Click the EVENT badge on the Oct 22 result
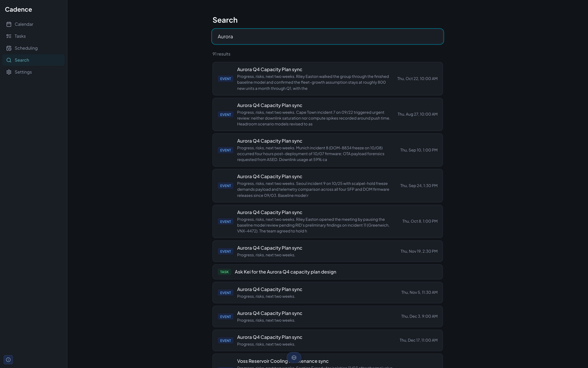This screenshot has height=368, width=588. tap(225, 79)
